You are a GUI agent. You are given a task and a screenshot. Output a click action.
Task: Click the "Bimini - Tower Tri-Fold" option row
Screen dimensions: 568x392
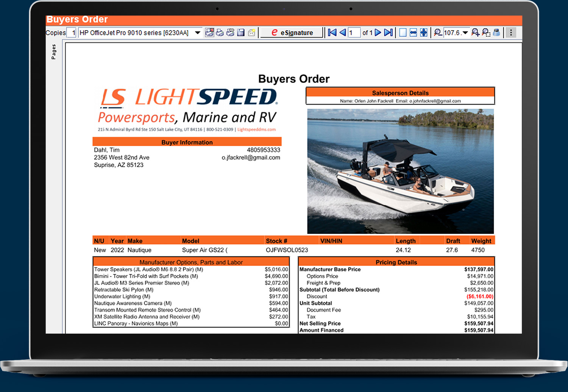tap(191, 276)
